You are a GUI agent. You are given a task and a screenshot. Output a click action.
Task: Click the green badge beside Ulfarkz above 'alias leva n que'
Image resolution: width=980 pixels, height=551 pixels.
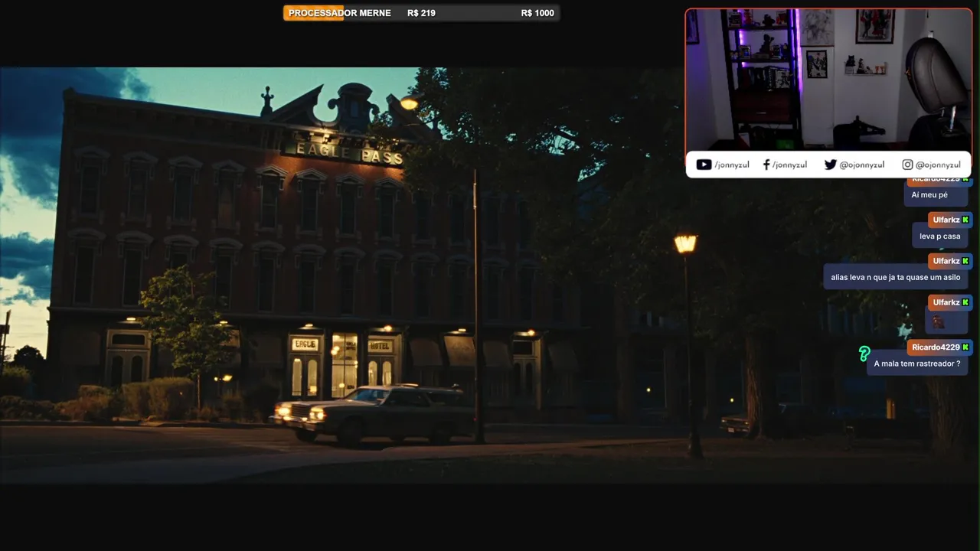[965, 261]
